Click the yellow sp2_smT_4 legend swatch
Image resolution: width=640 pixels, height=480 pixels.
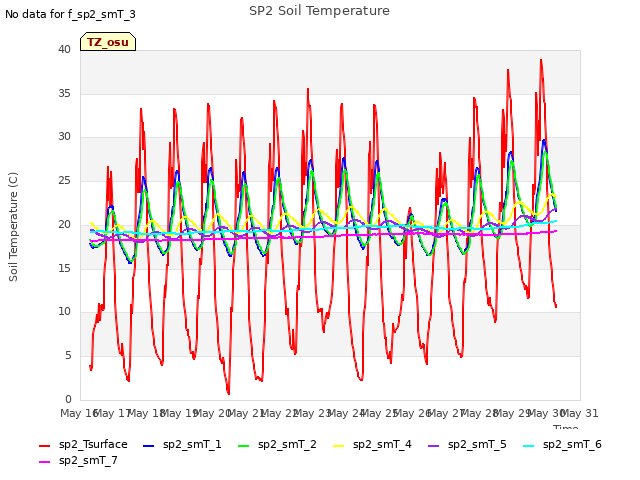click(338, 446)
